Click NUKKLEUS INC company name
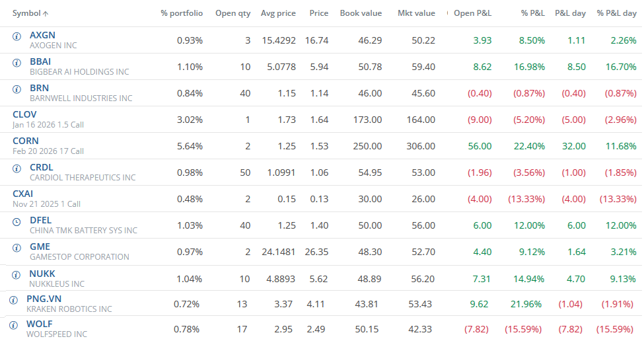 (x=57, y=284)
